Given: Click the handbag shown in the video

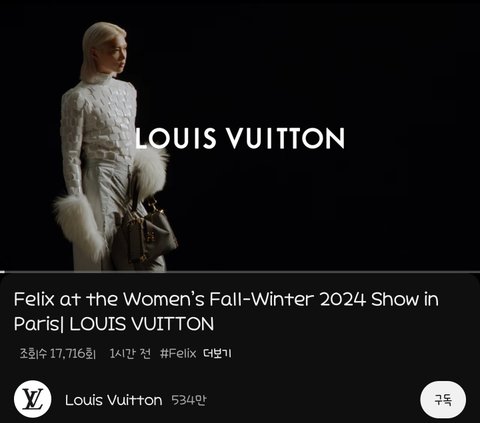Looking at the screenshot, I should pyautogui.click(x=146, y=230).
